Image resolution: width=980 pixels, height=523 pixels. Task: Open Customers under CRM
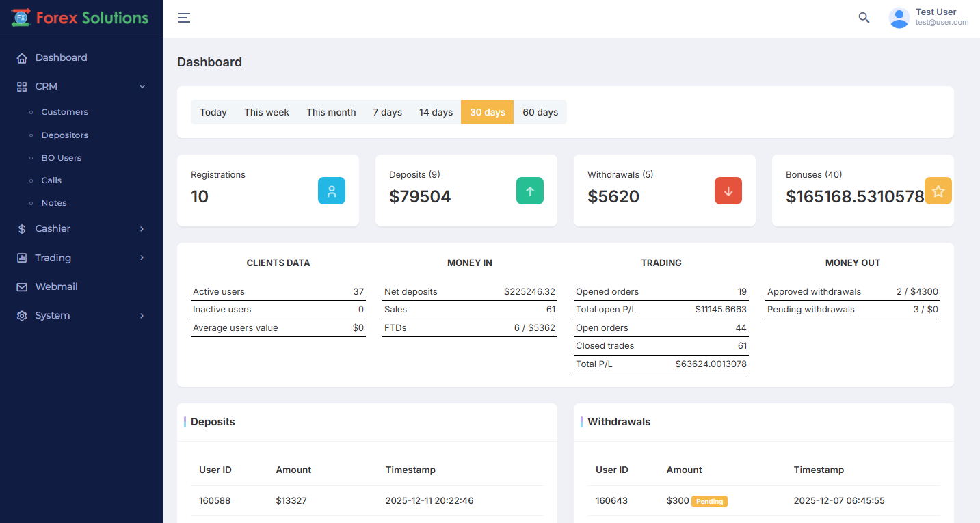(x=64, y=112)
